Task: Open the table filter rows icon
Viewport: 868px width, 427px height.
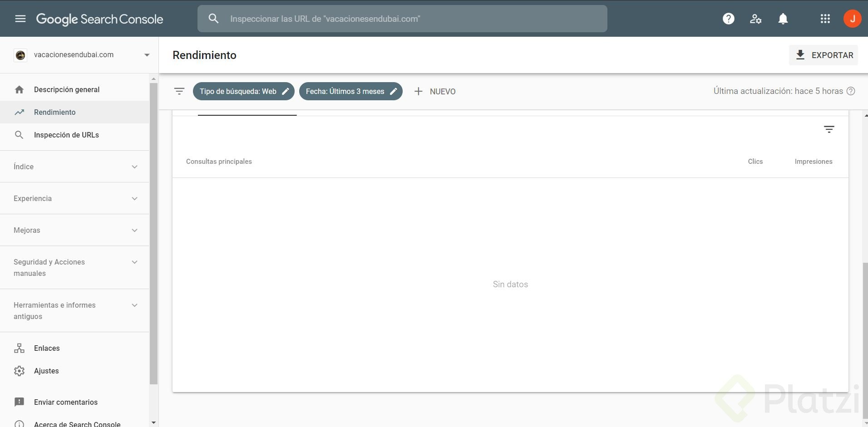Action: 829,129
